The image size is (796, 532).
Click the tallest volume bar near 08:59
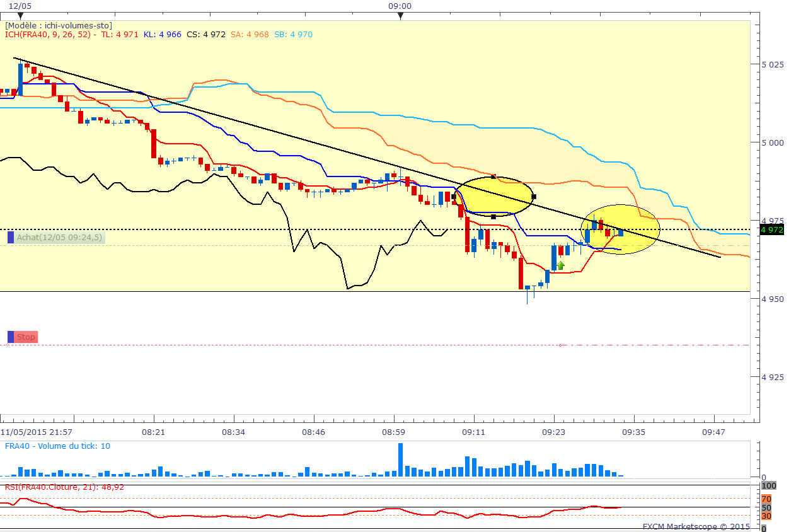tap(400, 460)
